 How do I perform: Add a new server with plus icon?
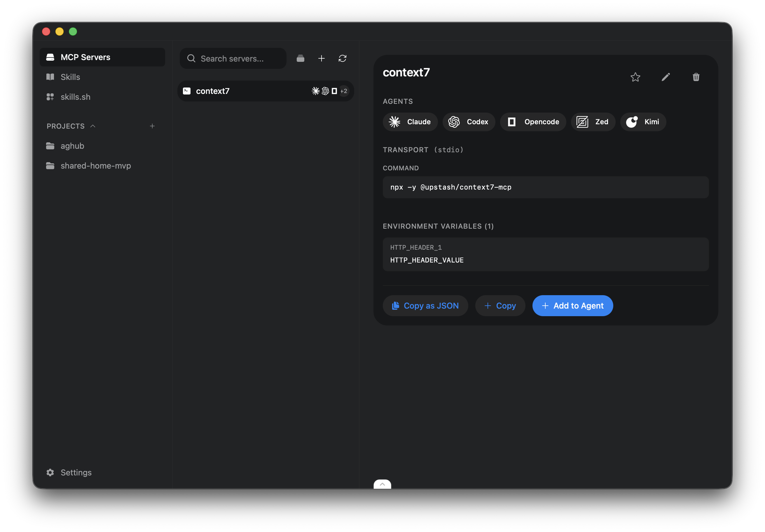[321, 59]
